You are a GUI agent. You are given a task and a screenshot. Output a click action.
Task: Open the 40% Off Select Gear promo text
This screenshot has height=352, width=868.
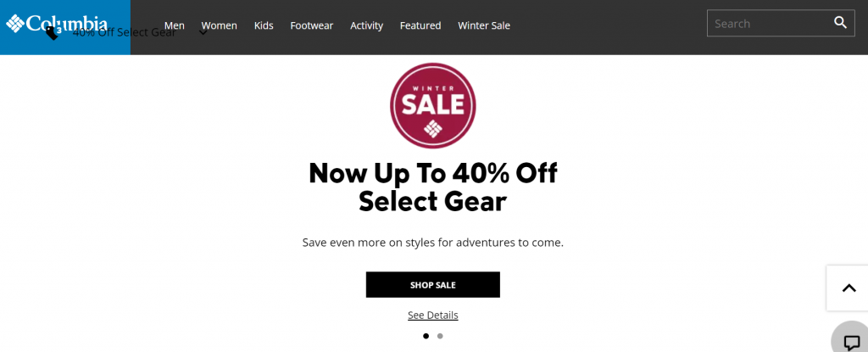pos(125,32)
